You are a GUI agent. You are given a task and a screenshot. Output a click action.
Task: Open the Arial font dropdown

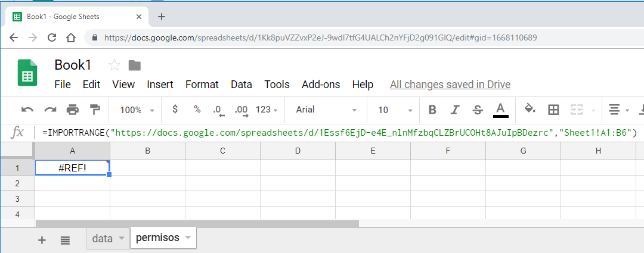326,110
